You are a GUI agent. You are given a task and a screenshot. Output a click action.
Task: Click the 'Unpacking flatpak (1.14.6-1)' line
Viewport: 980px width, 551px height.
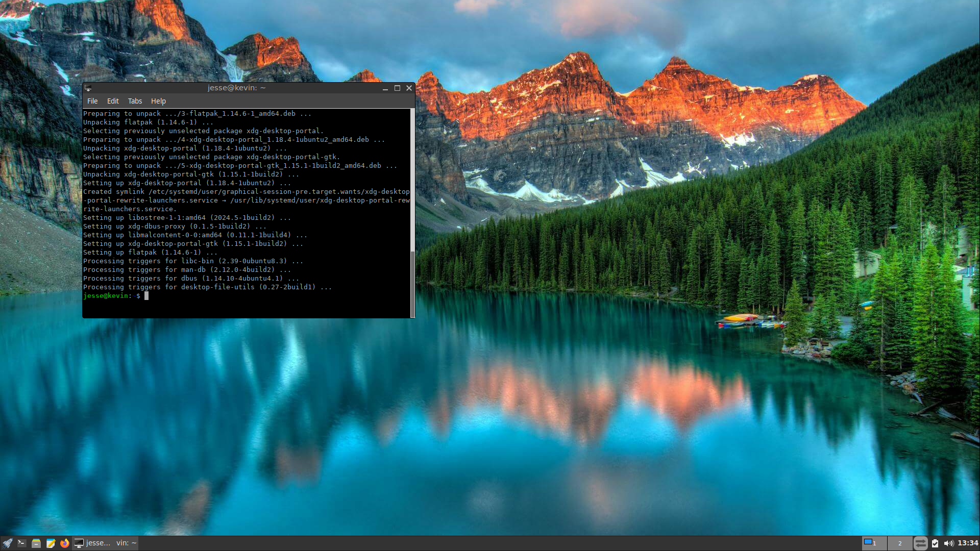coord(148,122)
